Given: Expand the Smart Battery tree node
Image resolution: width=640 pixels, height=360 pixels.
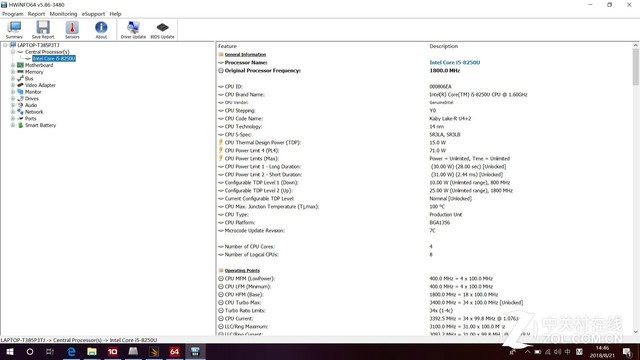Looking at the screenshot, I should pyautogui.click(x=13, y=125).
